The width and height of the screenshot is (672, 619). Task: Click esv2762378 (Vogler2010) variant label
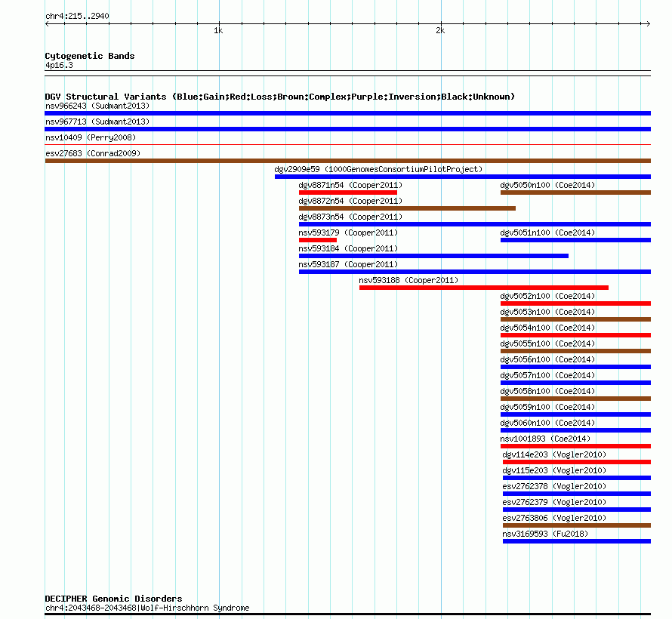point(554,486)
